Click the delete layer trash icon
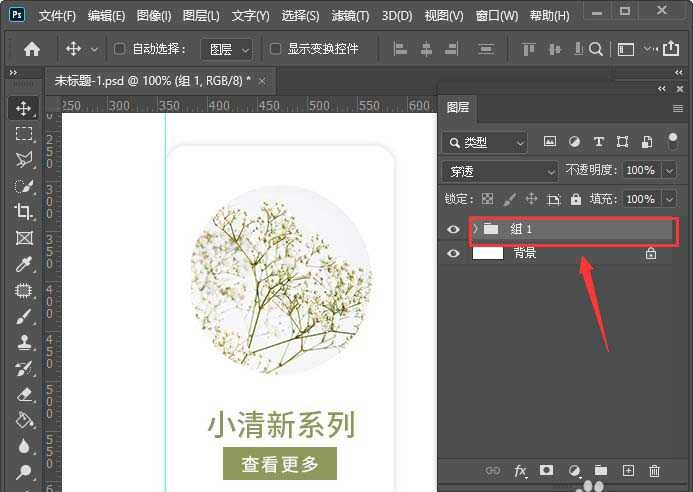 pos(655,470)
